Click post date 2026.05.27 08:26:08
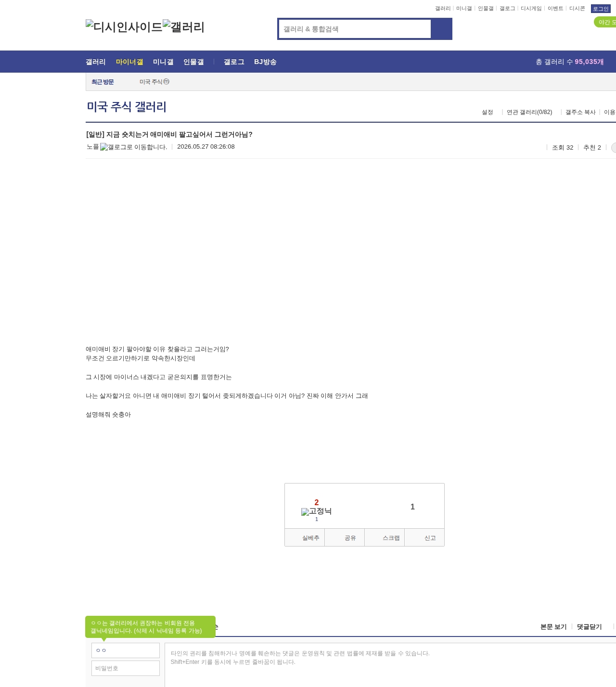Viewport: 616px width, 687px height. click(206, 147)
